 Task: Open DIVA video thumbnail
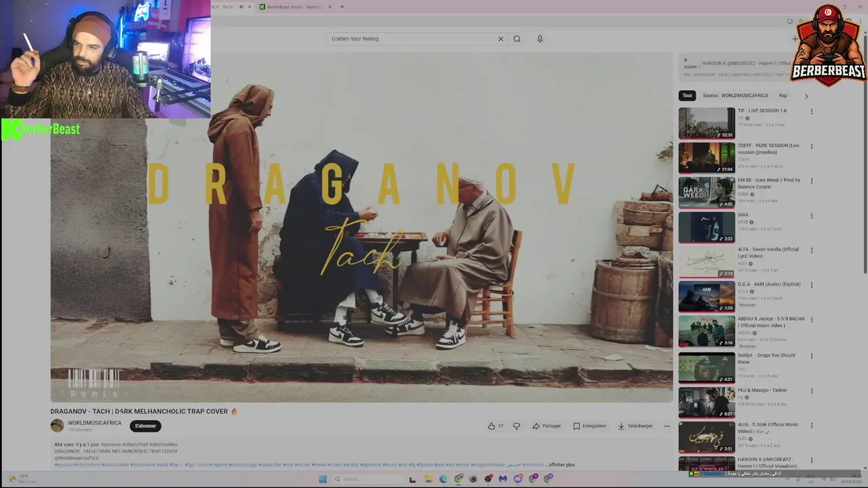coord(707,227)
